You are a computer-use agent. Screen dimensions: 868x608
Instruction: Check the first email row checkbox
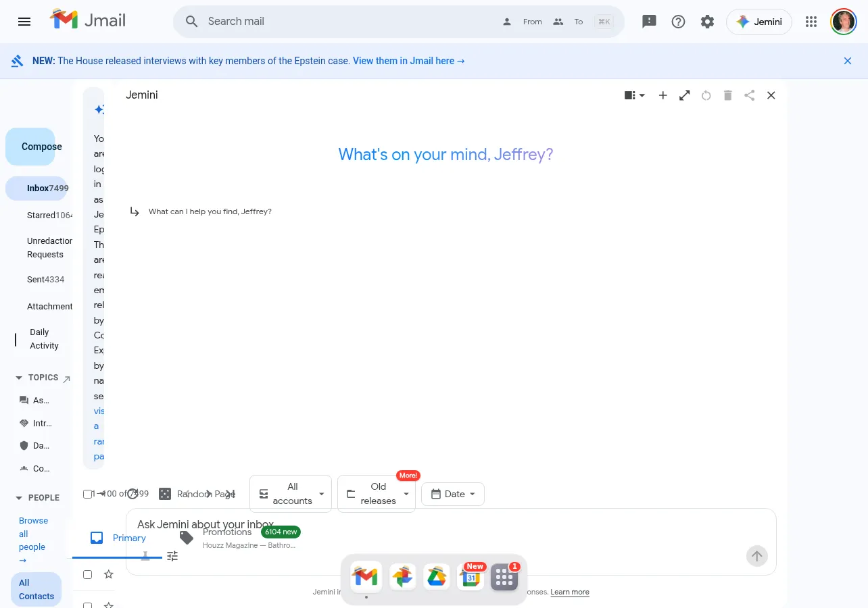coord(87,574)
